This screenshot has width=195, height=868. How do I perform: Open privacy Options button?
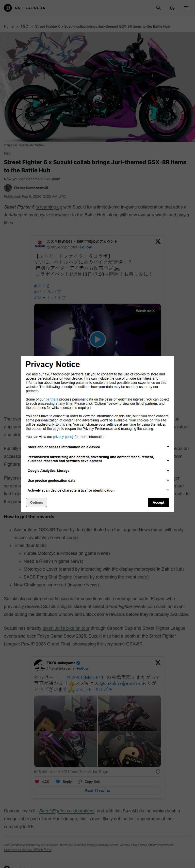point(36,502)
